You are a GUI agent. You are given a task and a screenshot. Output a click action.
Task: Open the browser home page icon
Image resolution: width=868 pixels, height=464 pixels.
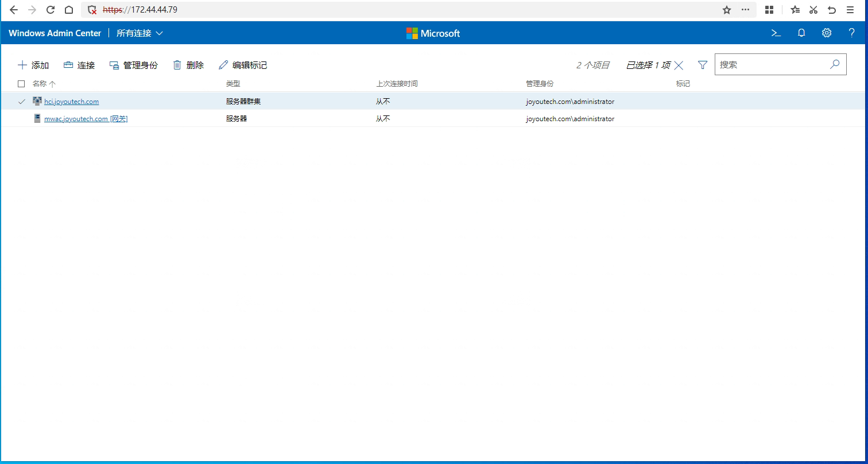point(69,10)
